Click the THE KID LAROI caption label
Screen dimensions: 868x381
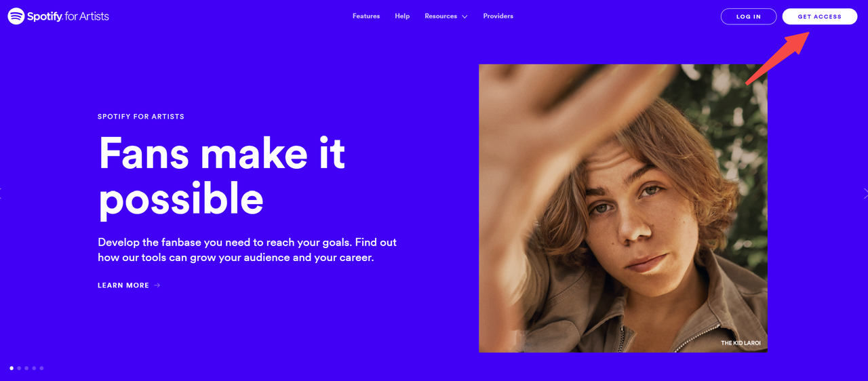[x=741, y=343]
